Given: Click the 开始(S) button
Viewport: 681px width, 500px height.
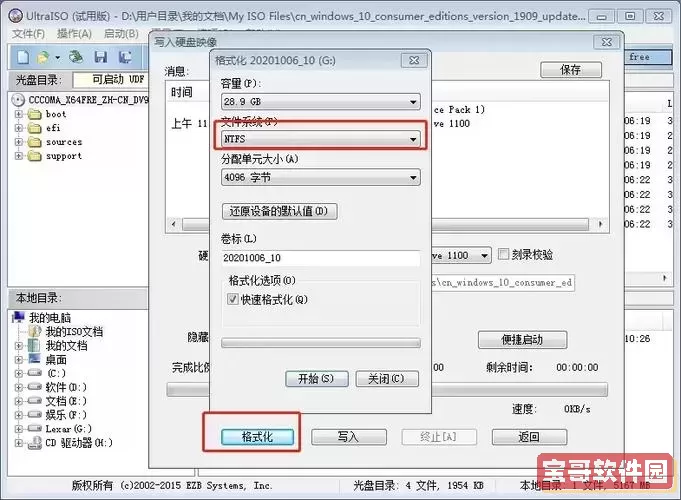Looking at the screenshot, I should (316, 378).
